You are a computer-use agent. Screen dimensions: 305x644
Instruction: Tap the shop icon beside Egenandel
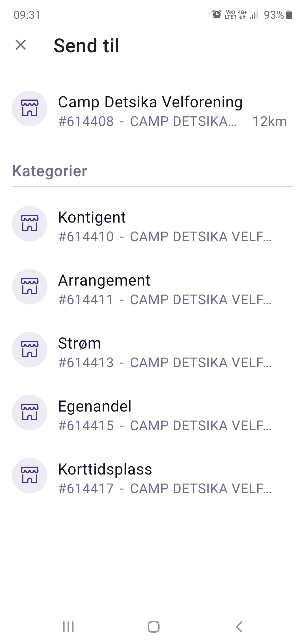point(30,413)
